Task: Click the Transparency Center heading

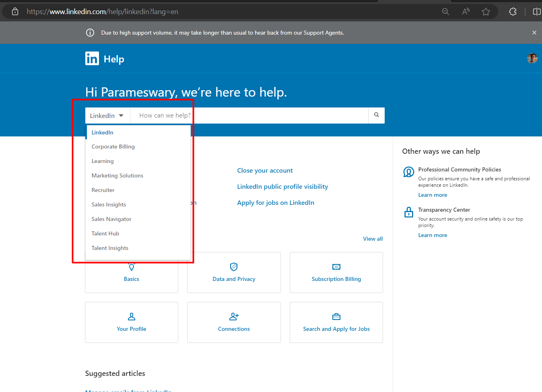Action: point(444,210)
